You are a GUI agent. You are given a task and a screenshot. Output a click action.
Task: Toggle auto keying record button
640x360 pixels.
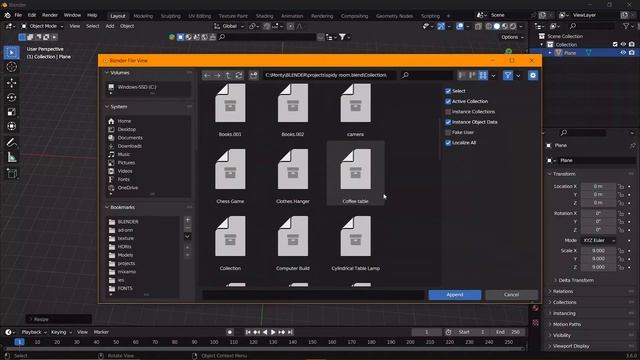230,332
